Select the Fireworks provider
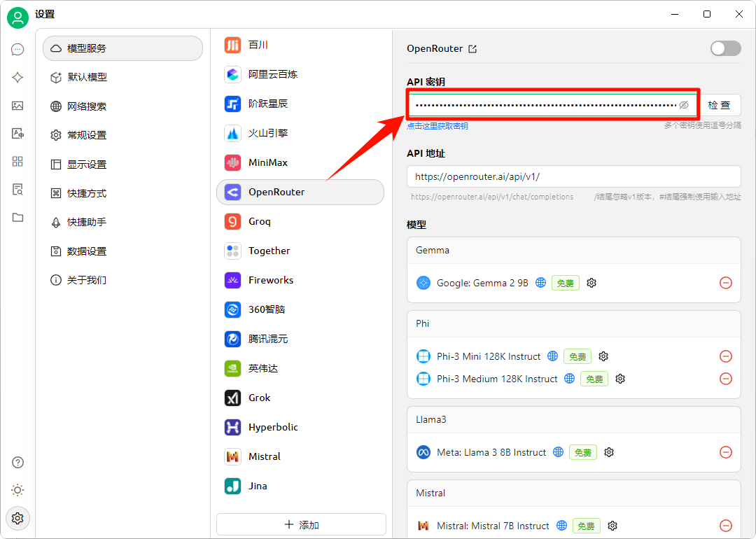 300,280
